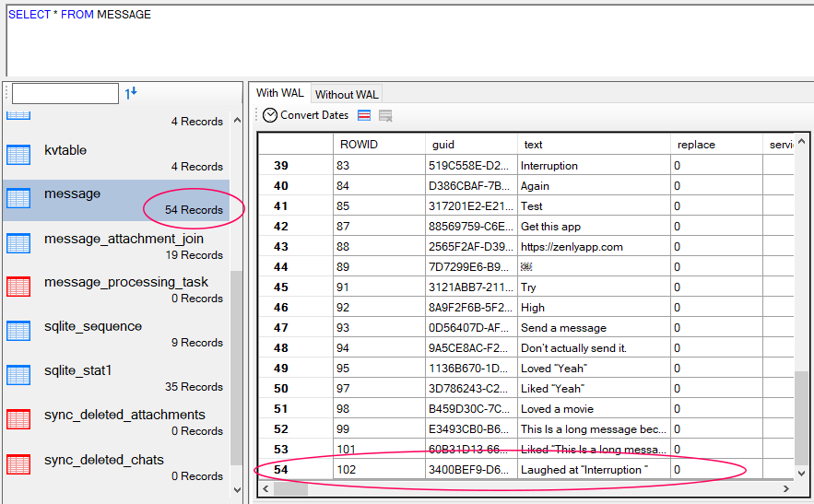Viewport: 814px width, 504px height.
Task: Click the sort order icon beside filter box
Action: 131,92
